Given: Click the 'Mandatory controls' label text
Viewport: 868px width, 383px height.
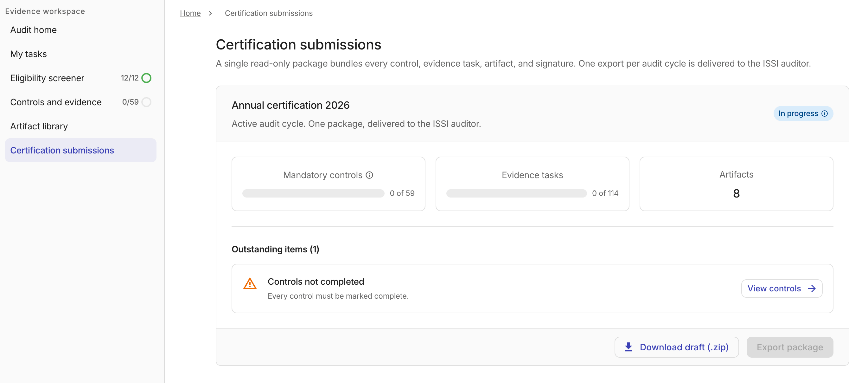Looking at the screenshot, I should click(322, 175).
